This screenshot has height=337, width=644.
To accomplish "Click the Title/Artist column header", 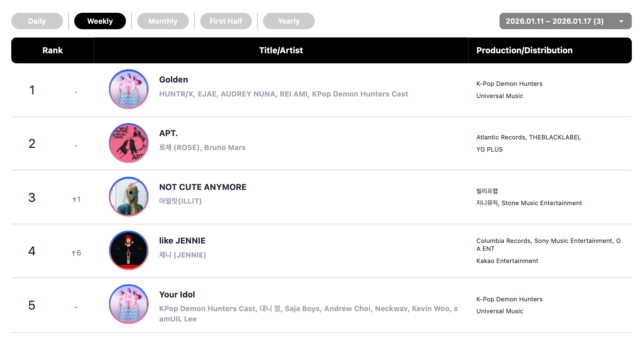I will [x=281, y=51].
